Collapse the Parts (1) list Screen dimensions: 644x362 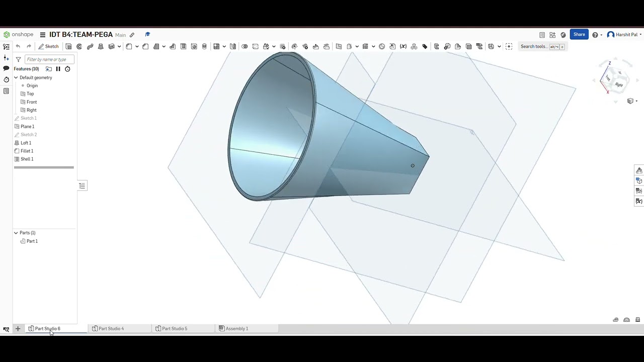pos(16,233)
